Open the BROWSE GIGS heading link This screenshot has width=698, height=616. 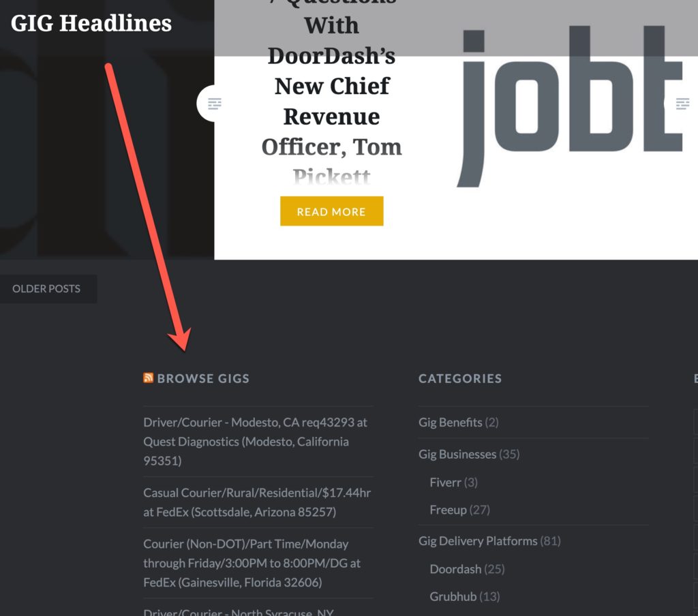[x=203, y=378]
